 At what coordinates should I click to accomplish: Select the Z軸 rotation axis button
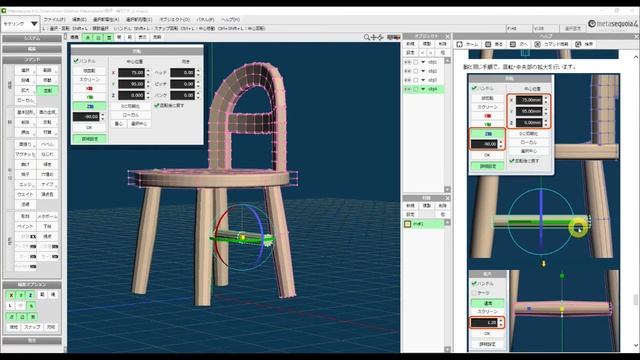89,106
